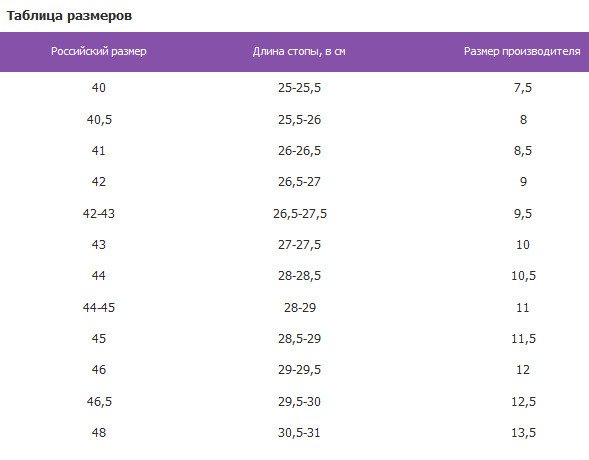The image size is (589, 460).
Task: Select the 'Длина стопы, в см' header
Action: (299, 51)
